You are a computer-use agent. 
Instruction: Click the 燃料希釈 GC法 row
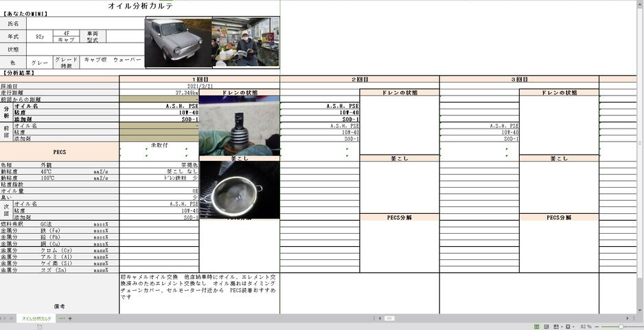pyautogui.click(x=60, y=224)
